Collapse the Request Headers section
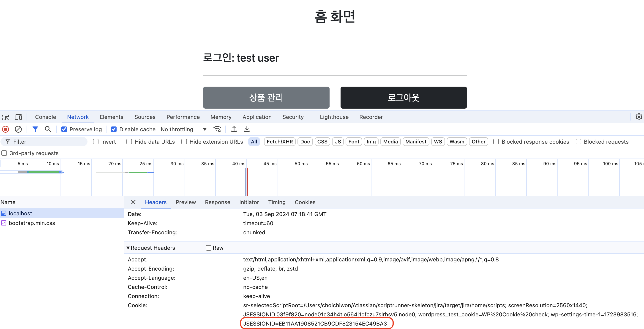 [128, 248]
